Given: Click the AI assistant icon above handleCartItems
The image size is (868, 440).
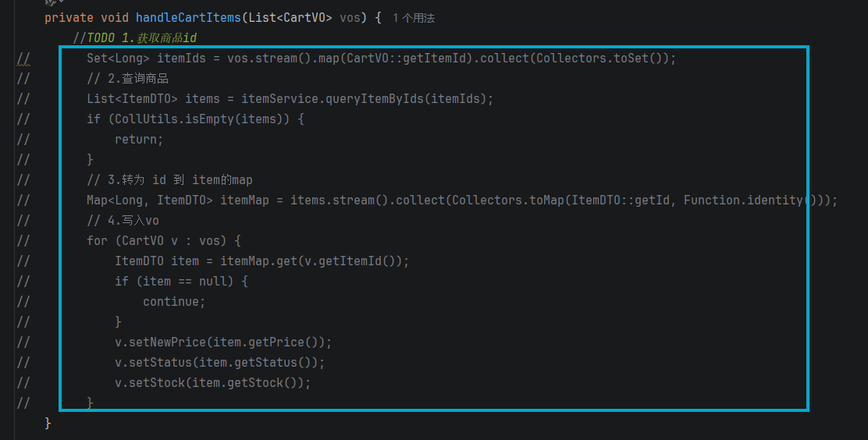Looking at the screenshot, I should 51,2.
